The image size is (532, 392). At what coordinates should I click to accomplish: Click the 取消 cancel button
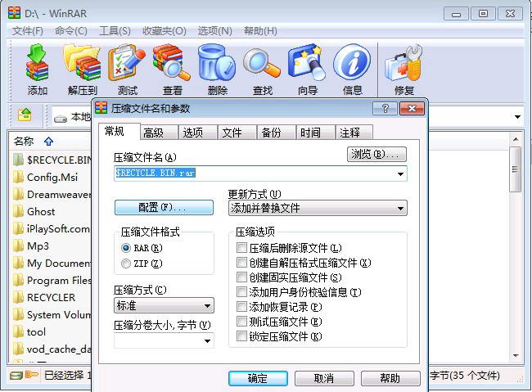[x=324, y=378]
